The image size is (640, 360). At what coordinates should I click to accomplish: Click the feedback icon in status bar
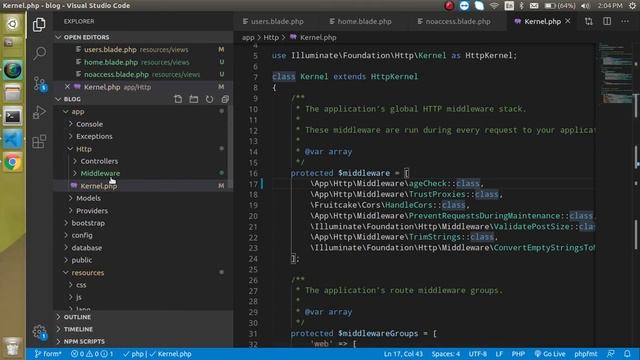pyautogui.click(x=611, y=354)
